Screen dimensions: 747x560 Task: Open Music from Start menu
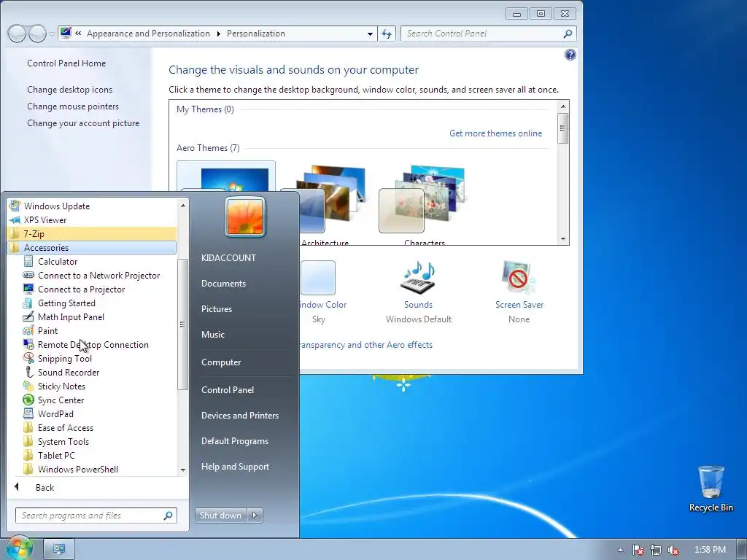coord(212,334)
